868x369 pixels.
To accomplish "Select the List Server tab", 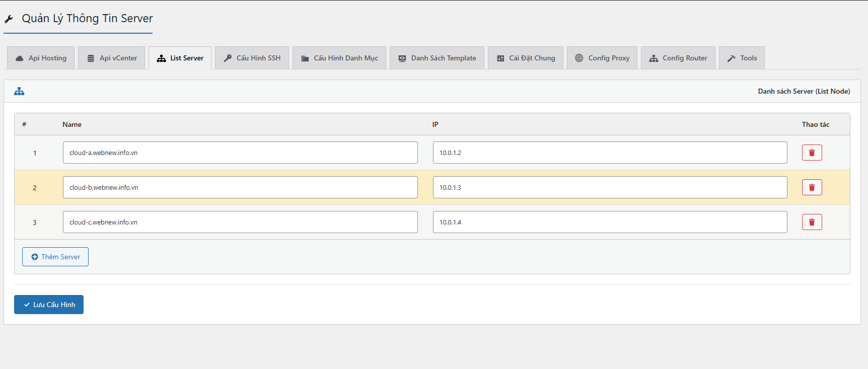I will (x=180, y=58).
